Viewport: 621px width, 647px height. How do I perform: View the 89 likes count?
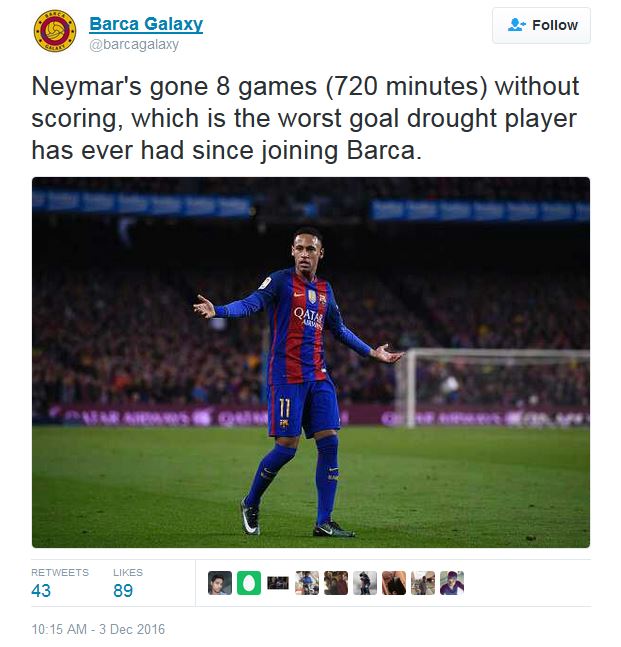123,590
